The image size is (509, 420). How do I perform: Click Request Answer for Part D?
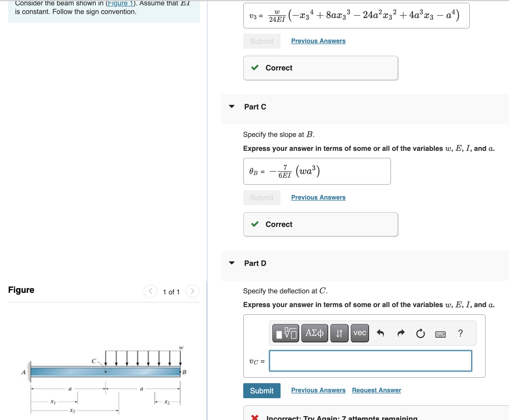[x=376, y=390]
